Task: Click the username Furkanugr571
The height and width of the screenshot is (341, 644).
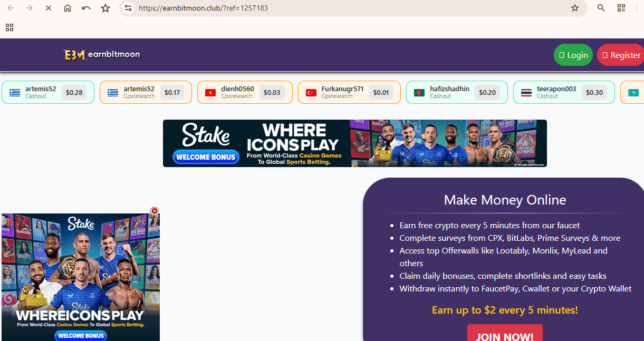Action: [342, 89]
